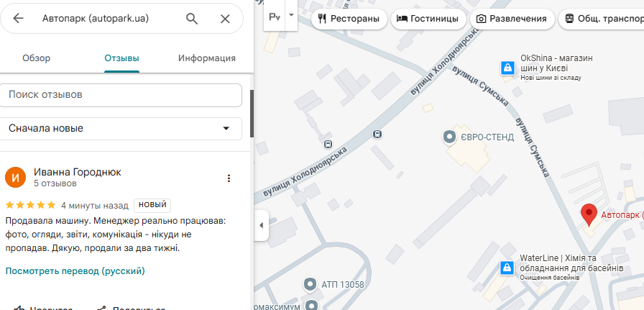Open the 'Сначала новые' sort dropdown

point(121,128)
